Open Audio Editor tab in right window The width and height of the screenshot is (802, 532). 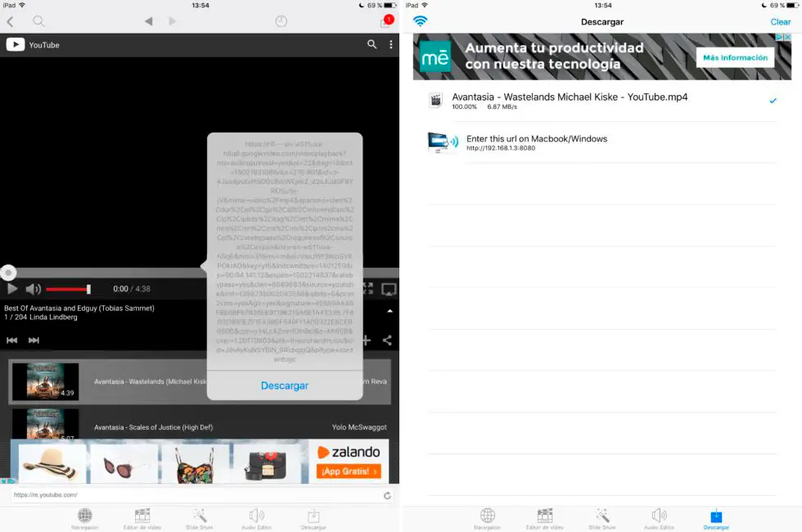[x=660, y=519]
